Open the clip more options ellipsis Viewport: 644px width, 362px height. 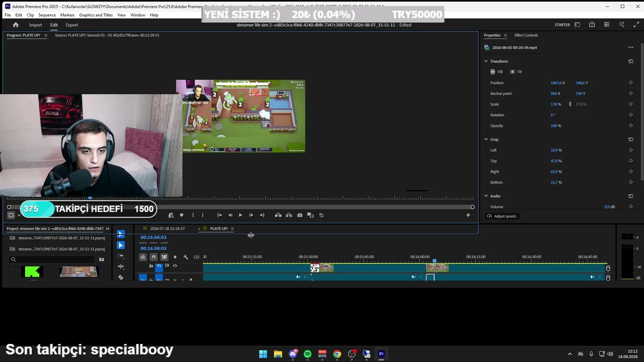point(631,48)
